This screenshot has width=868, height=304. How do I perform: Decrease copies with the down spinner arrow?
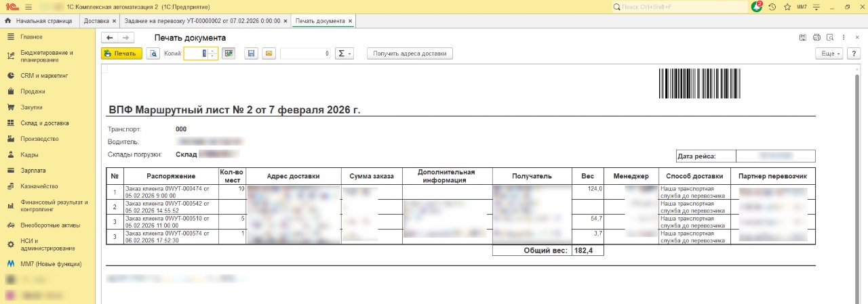pos(213,57)
